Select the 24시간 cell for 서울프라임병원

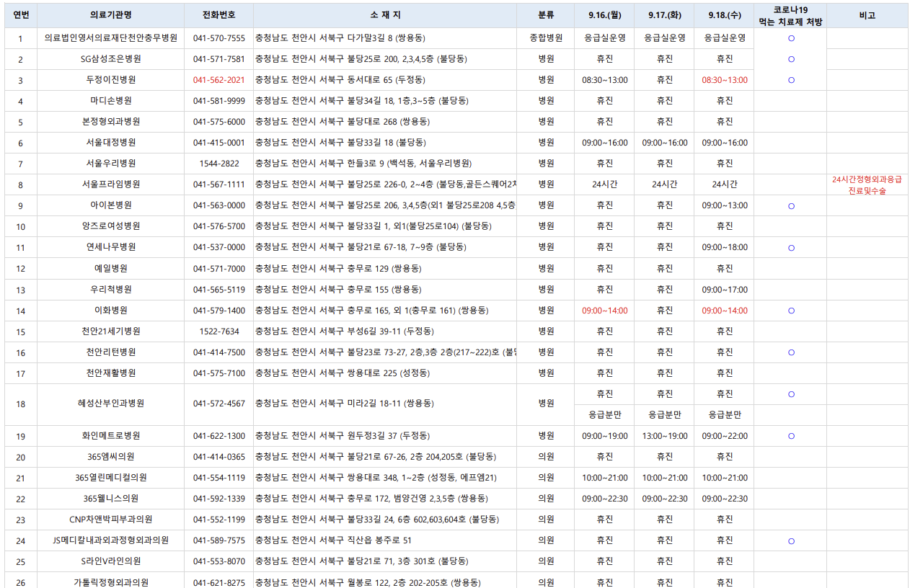point(604,184)
